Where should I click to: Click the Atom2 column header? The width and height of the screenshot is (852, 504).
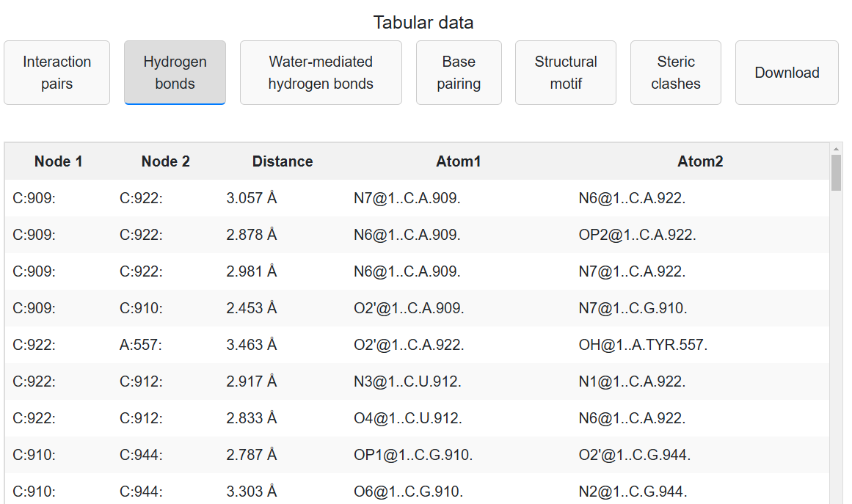(x=700, y=161)
